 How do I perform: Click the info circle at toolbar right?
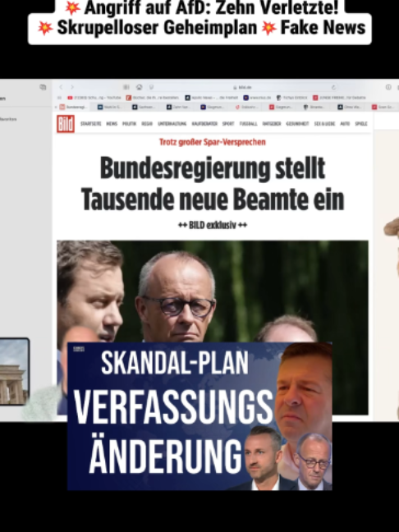point(388,87)
